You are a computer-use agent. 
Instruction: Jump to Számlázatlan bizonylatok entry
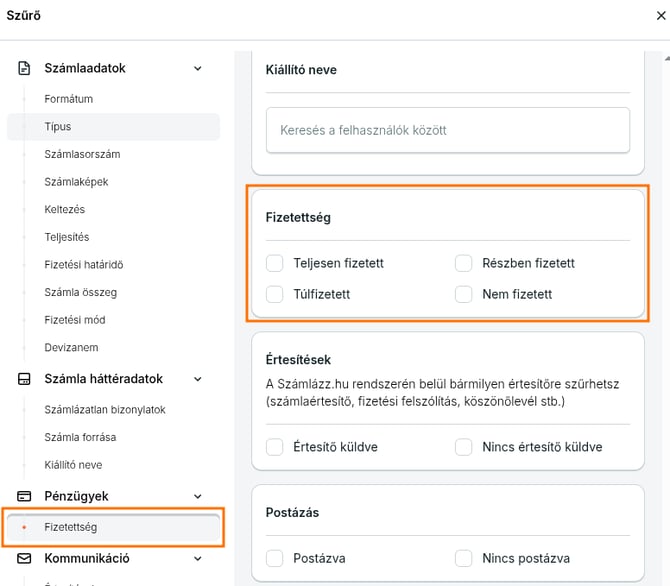[x=105, y=410]
